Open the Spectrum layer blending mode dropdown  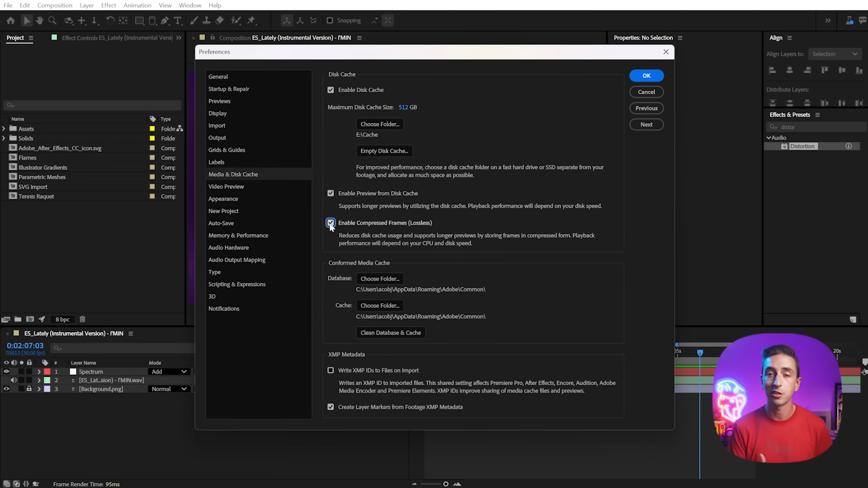[169, 372]
